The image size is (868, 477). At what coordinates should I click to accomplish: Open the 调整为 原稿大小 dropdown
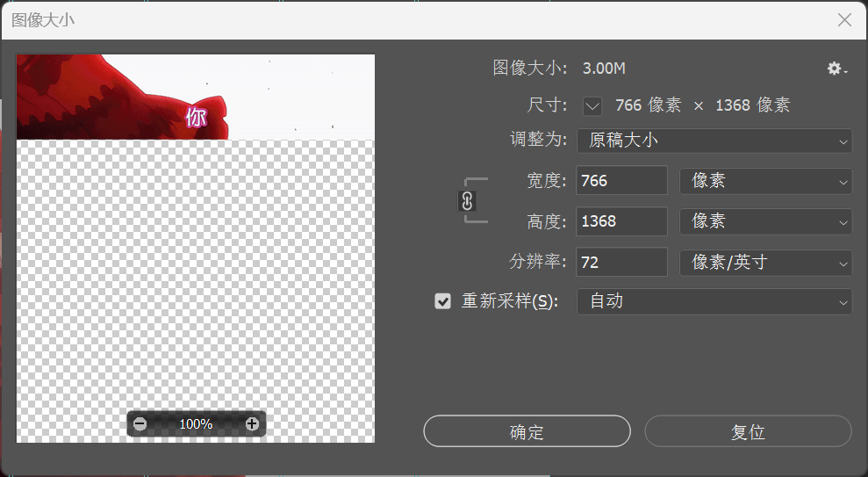[714, 141]
